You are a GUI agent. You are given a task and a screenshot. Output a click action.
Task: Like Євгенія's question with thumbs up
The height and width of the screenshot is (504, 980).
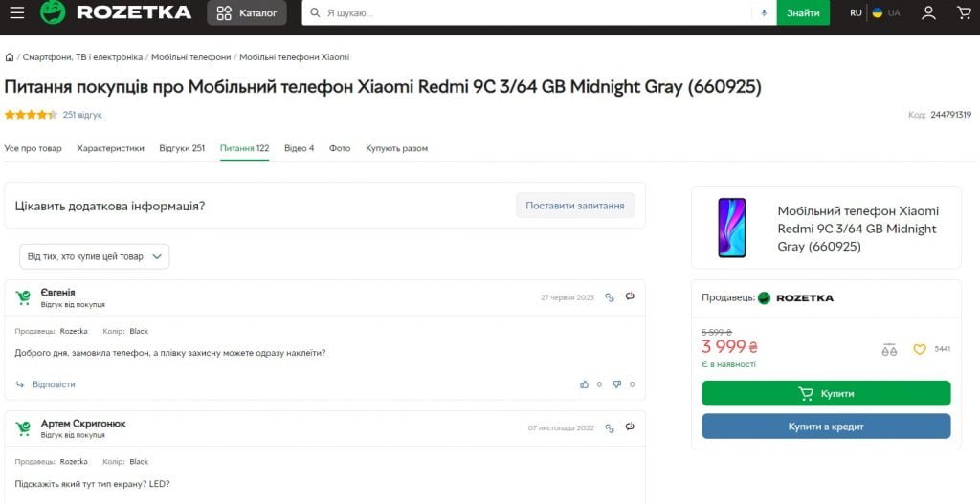[x=585, y=384]
